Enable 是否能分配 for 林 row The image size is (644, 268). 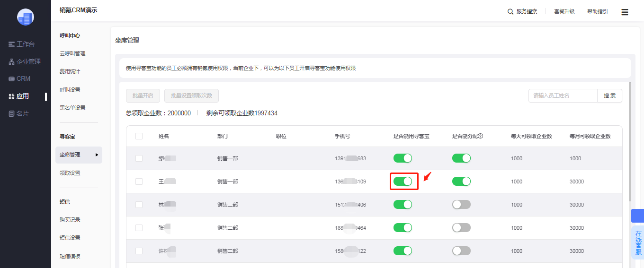[461, 205]
